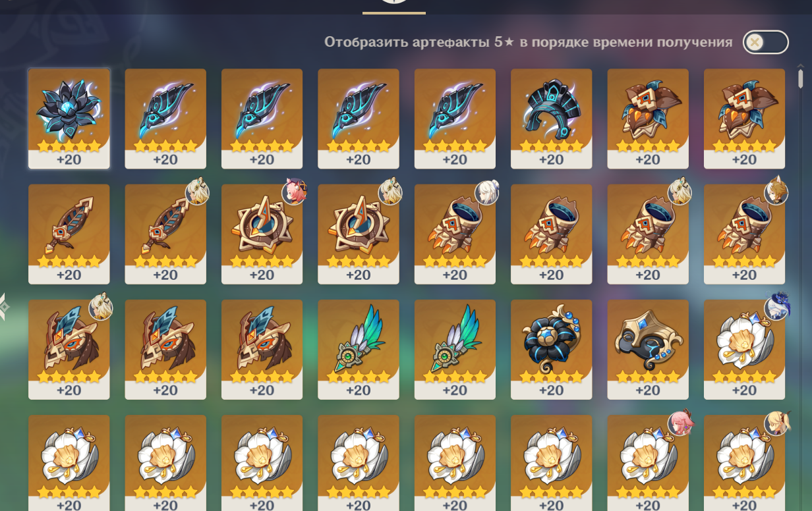Select the white flower with pink-haired character badge
Screen dimensions: 812x511
coord(648,463)
